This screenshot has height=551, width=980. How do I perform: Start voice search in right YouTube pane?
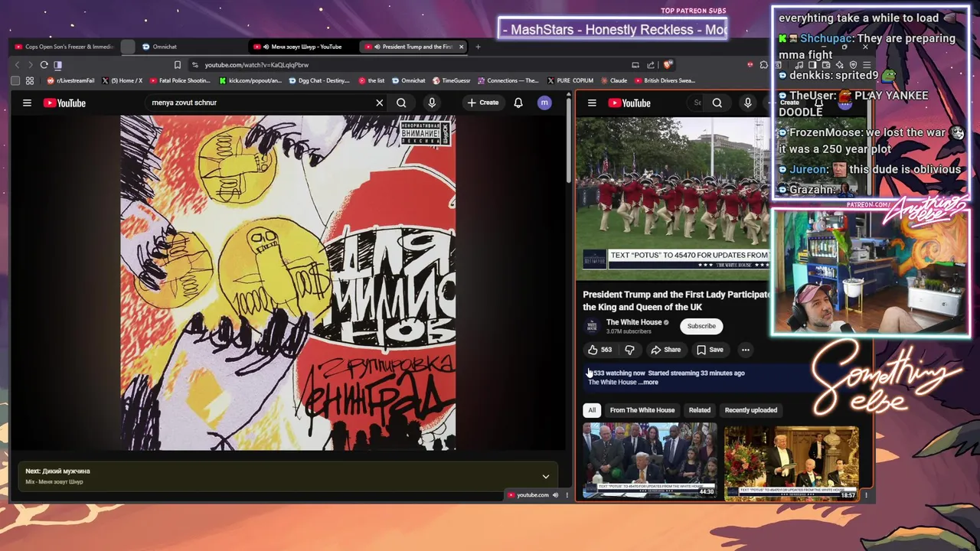point(748,103)
